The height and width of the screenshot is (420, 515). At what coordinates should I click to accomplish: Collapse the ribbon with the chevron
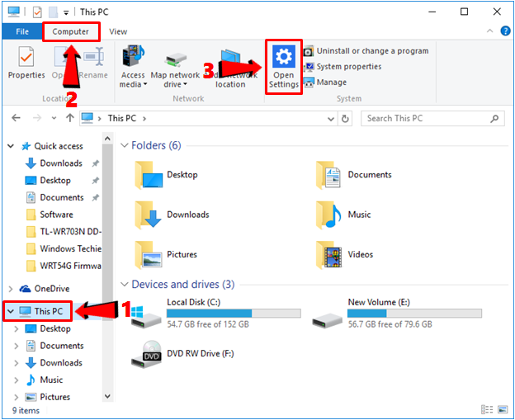[x=489, y=31]
